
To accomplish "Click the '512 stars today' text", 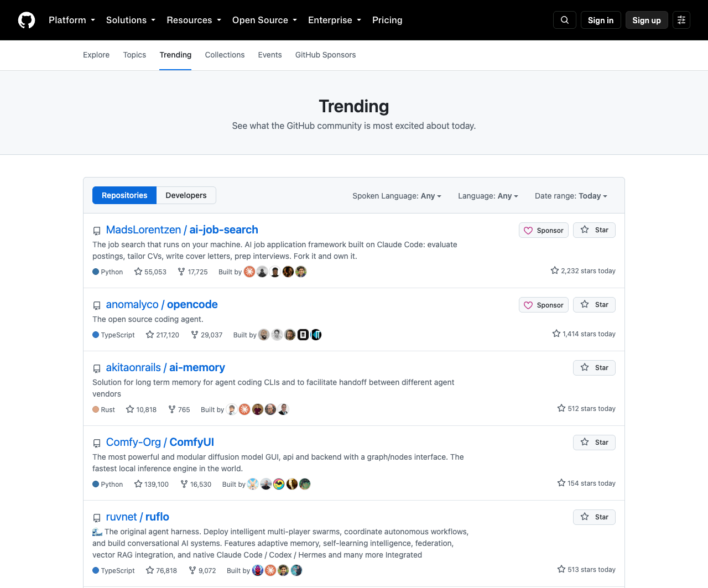I will click(x=586, y=409).
